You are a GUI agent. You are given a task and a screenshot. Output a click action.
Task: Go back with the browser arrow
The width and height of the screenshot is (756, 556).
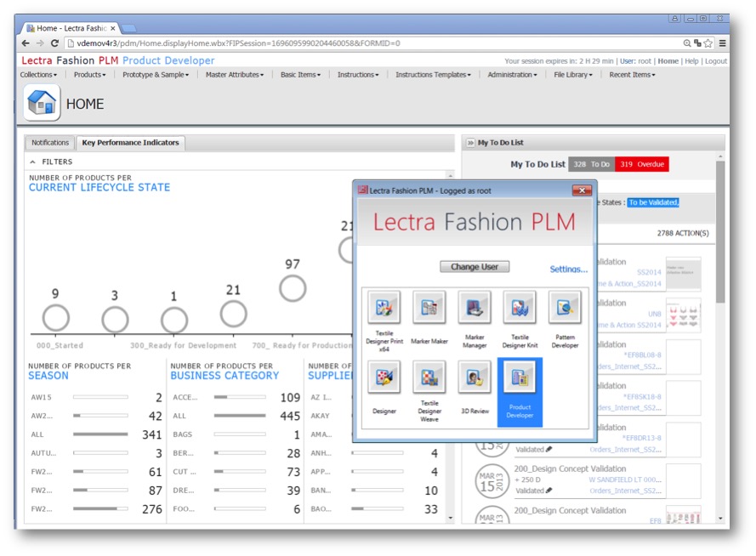point(26,43)
